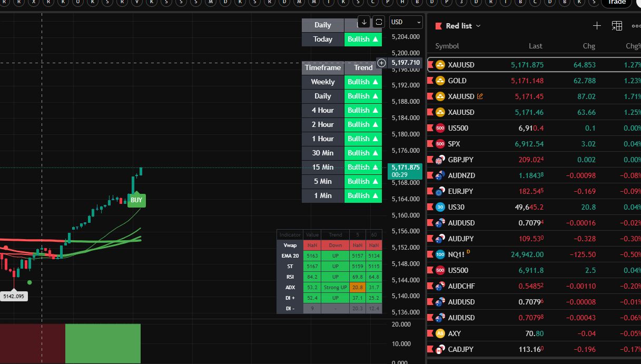Click the plus icon on the price scale
The height and width of the screenshot is (364, 641).
(x=382, y=63)
